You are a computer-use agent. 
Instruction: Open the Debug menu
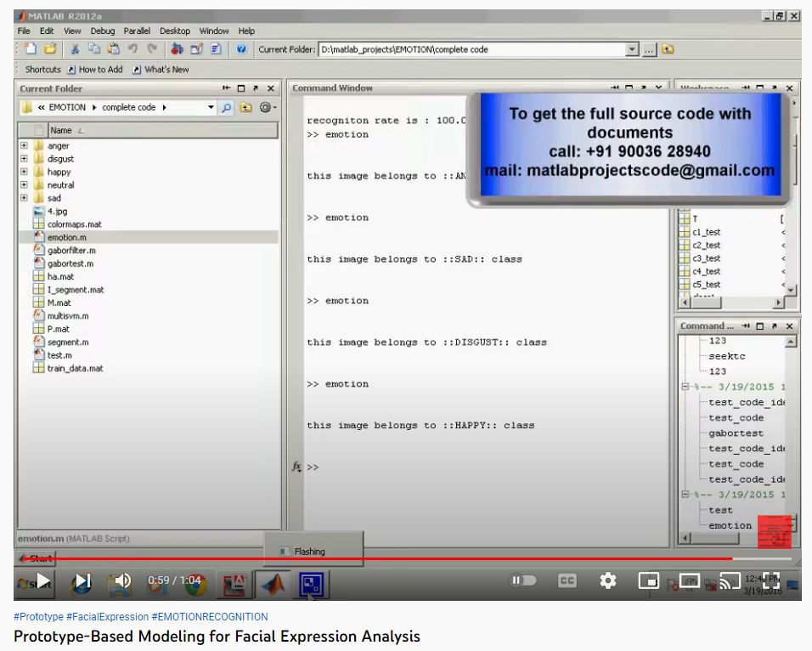[x=103, y=31]
